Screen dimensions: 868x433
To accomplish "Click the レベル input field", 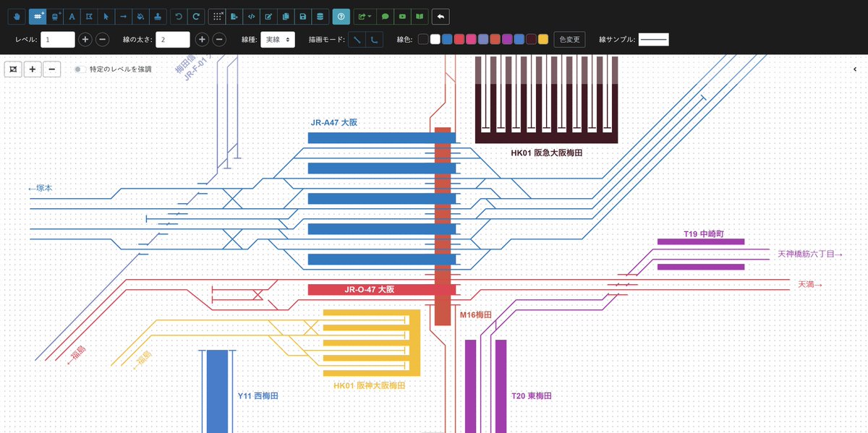I will pyautogui.click(x=58, y=40).
